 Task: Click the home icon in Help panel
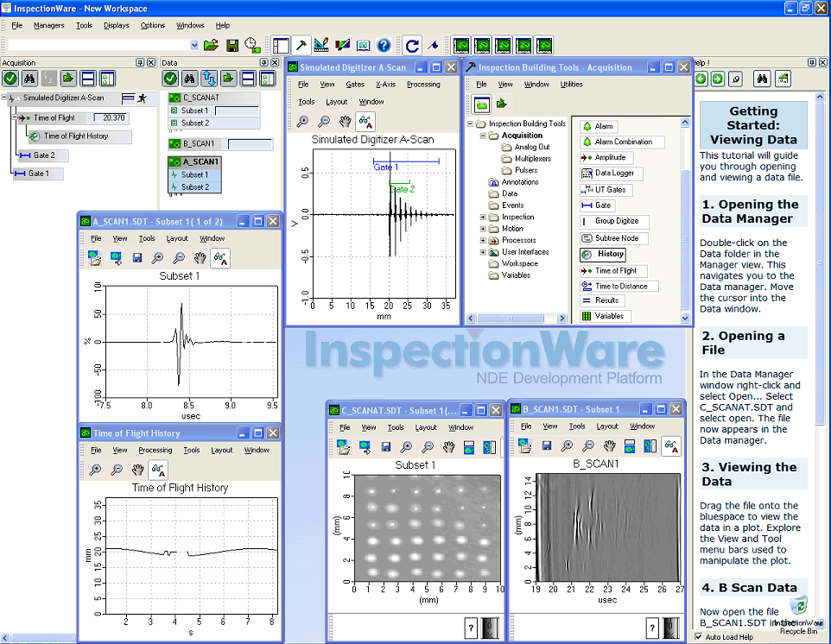[x=783, y=79]
